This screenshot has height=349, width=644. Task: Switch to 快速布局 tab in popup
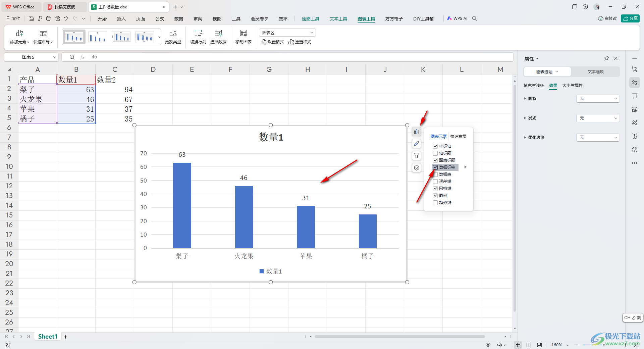pyautogui.click(x=458, y=137)
